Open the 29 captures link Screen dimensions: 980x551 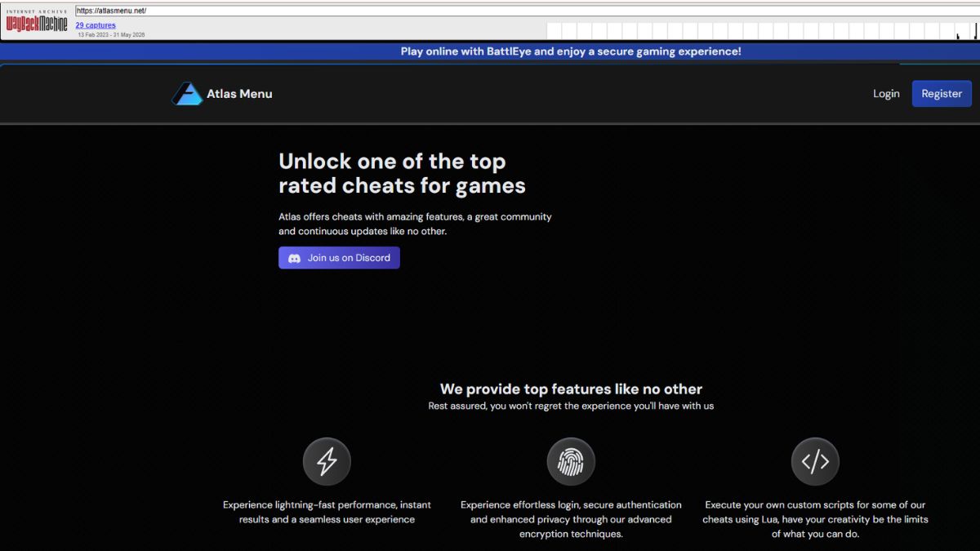point(96,25)
